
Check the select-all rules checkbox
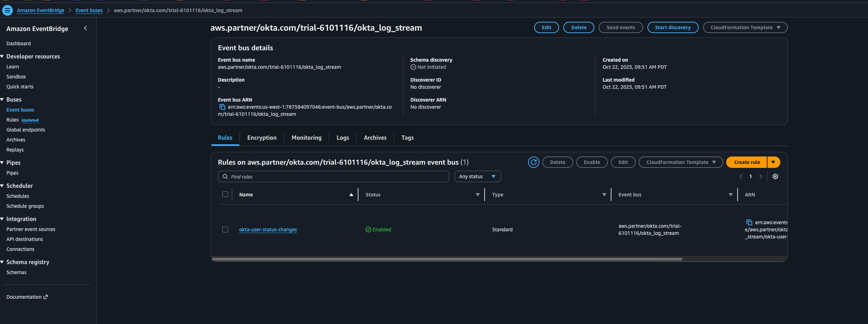tap(225, 194)
